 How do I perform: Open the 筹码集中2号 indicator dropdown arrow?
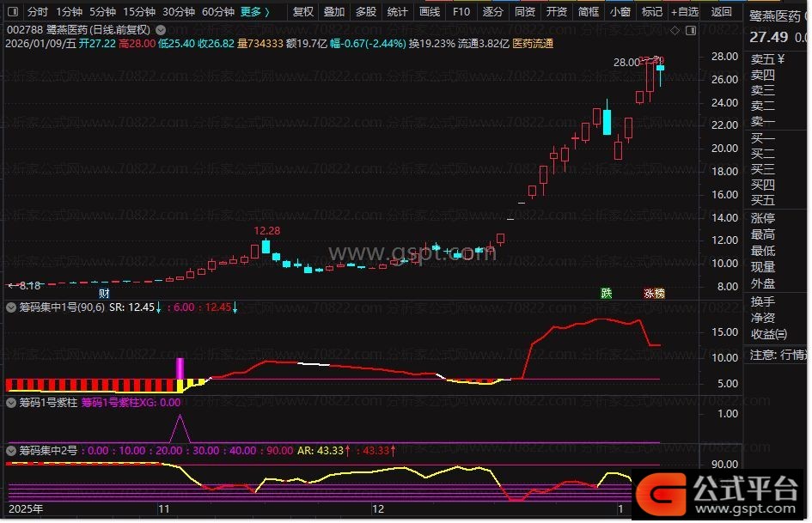point(10,450)
